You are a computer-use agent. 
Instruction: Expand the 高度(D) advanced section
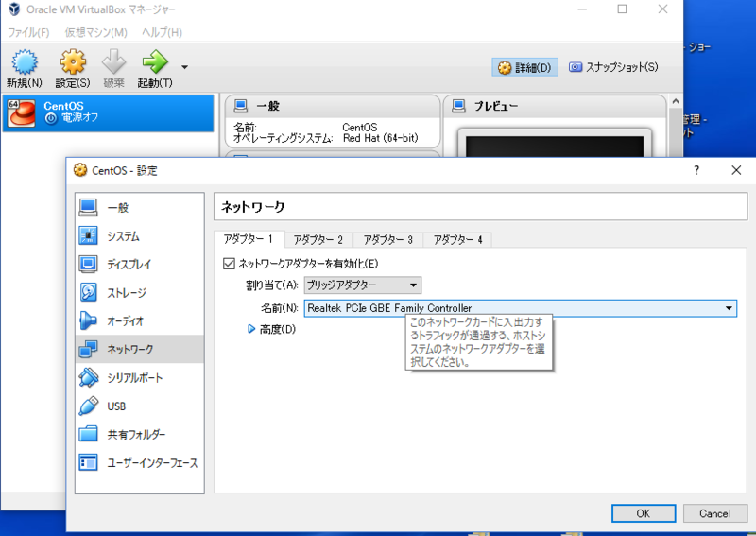[x=250, y=329]
